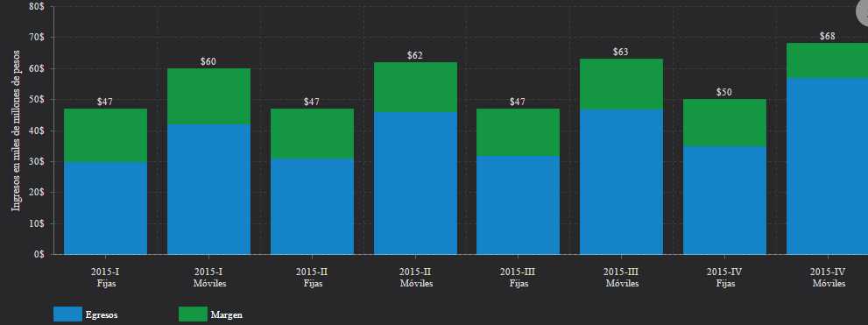Image resolution: width=868 pixels, height=325 pixels.
Task: Click the 2015-II Fijas axis label
Action: pos(312,278)
